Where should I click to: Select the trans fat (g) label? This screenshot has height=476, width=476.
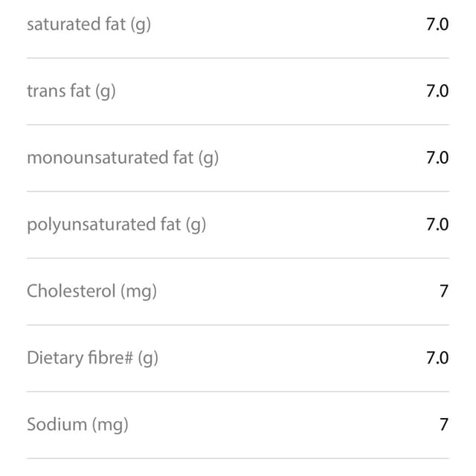71,91
